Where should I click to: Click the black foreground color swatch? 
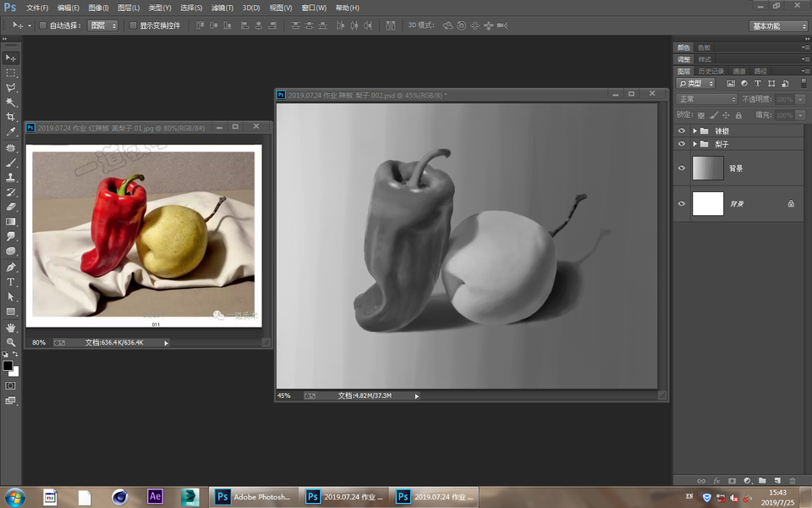[x=8, y=366]
